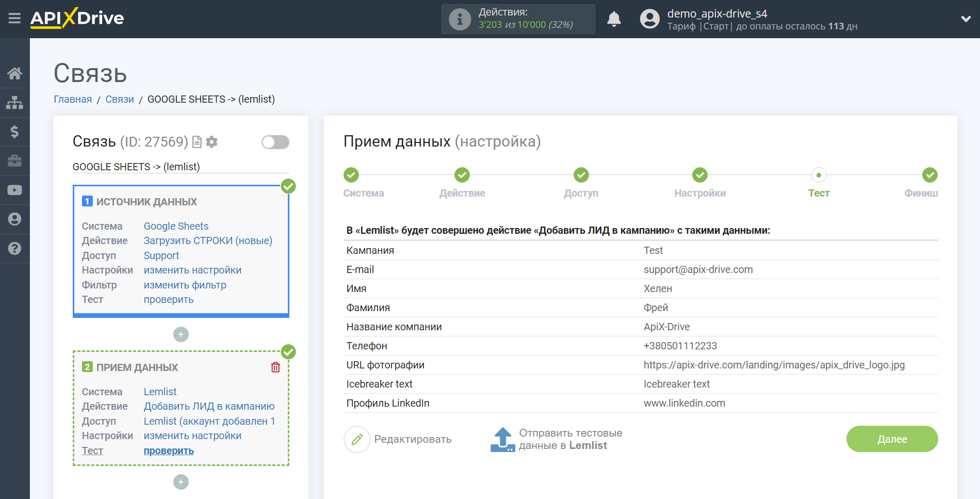980x499 pixels.
Task: Select company value ApiX-Drive
Action: (x=666, y=327)
